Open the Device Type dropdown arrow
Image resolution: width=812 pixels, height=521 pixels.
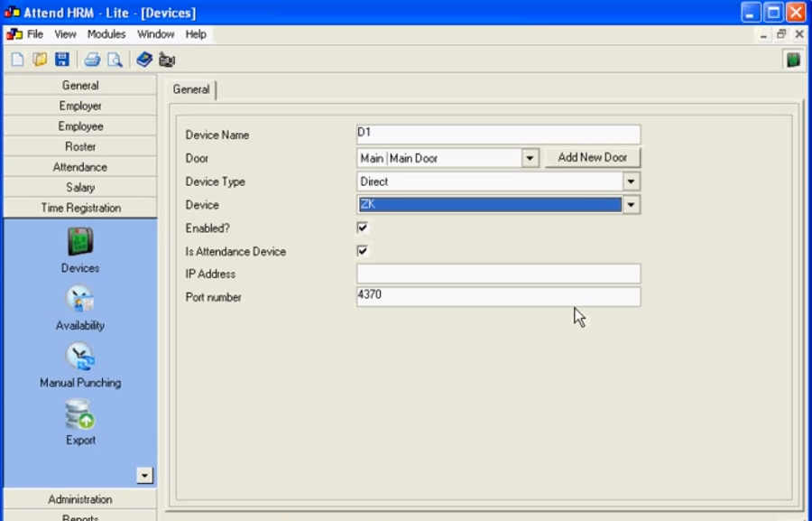pos(631,181)
